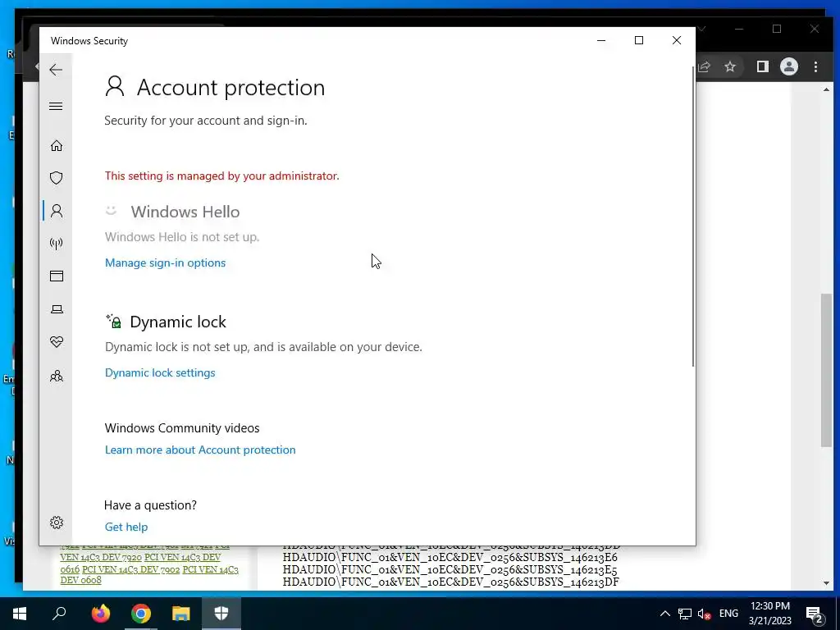
Task: Go back with the arrow in Windows Security
Action: (x=56, y=70)
